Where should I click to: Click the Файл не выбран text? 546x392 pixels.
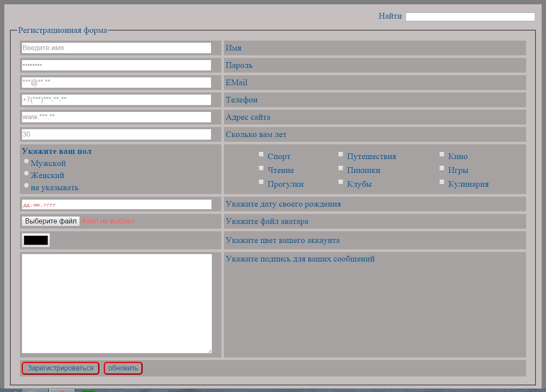[x=108, y=221]
